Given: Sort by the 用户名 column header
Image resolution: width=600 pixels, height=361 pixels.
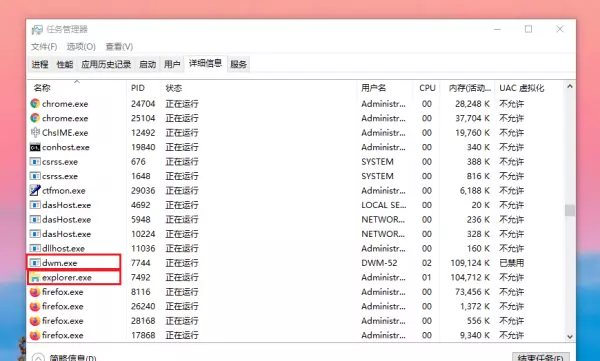Looking at the screenshot, I should (385, 88).
